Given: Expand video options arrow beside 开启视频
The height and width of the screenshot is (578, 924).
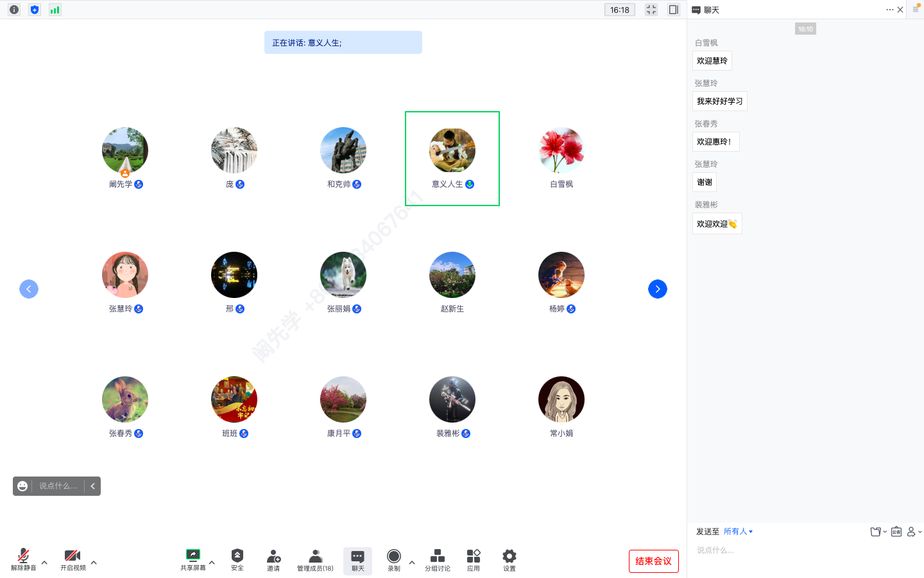Looking at the screenshot, I should [x=94, y=563].
